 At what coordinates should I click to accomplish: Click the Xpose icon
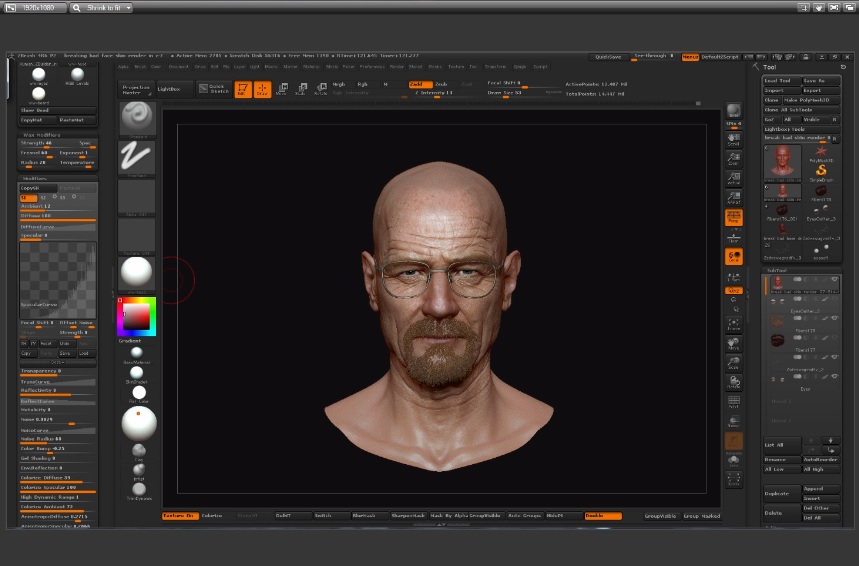[734, 479]
